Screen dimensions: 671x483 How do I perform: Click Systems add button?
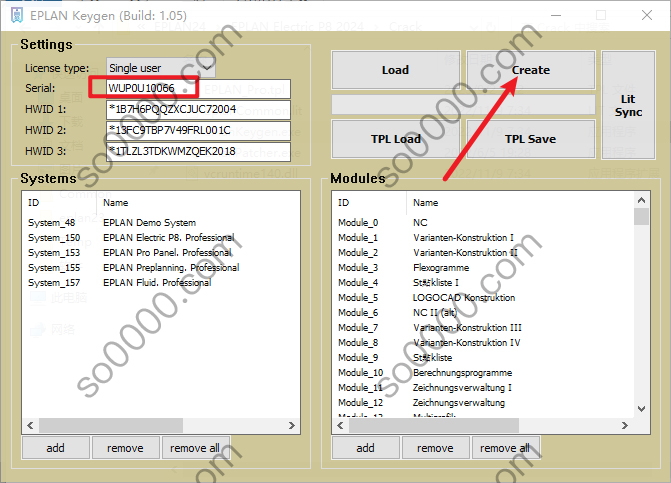56,448
